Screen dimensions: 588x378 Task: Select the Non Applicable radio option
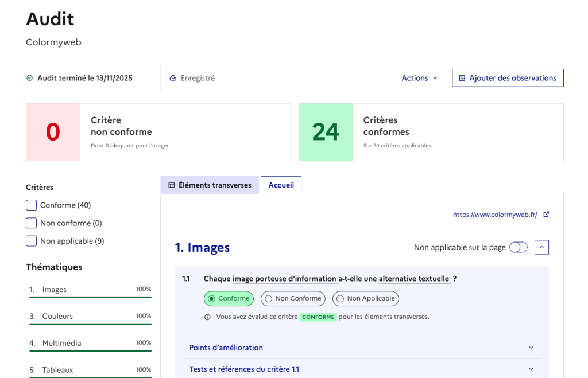365,298
